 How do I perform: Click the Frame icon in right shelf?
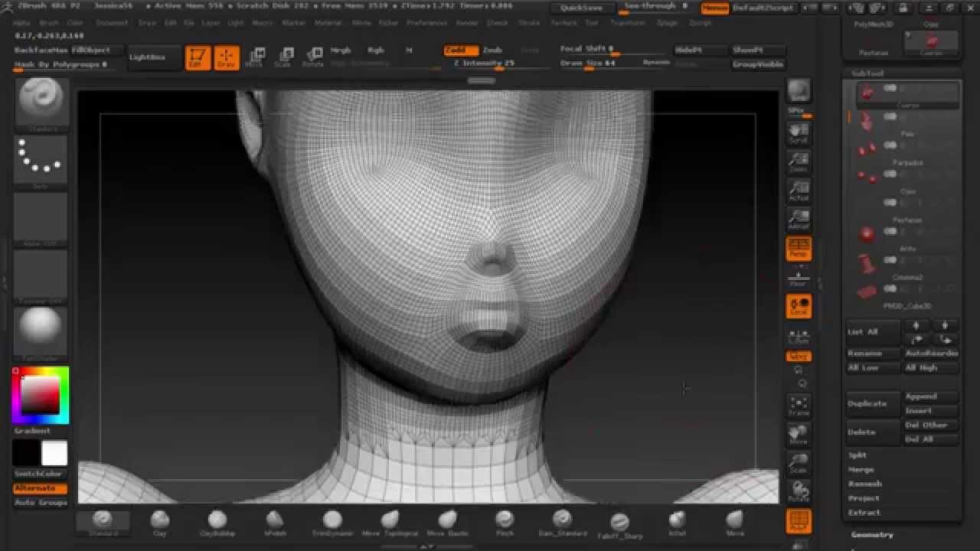click(799, 406)
